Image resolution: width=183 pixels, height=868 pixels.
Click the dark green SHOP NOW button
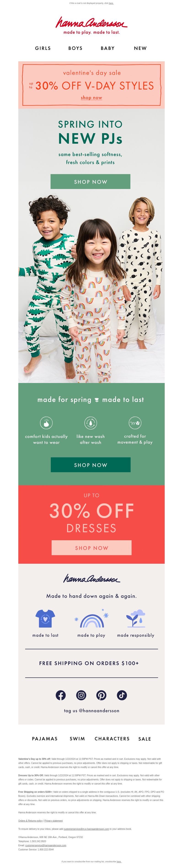coord(91,465)
